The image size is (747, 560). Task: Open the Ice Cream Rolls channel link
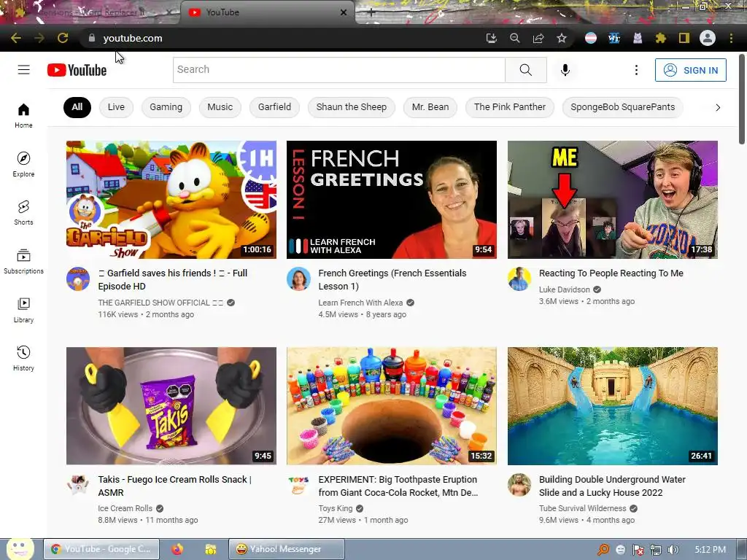(125, 508)
